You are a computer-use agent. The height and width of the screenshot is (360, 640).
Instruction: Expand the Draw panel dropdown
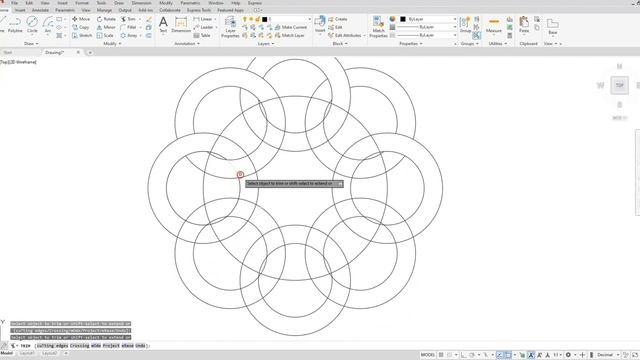click(31, 44)
